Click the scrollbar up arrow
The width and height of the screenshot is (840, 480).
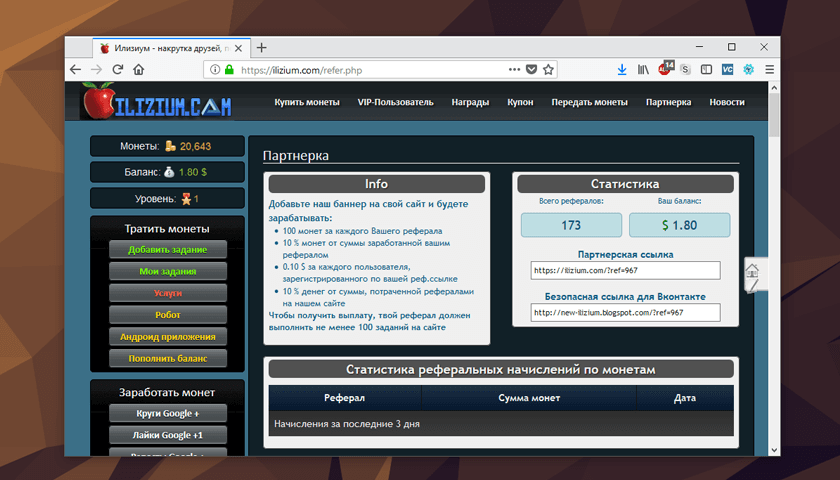coord(774,87)
